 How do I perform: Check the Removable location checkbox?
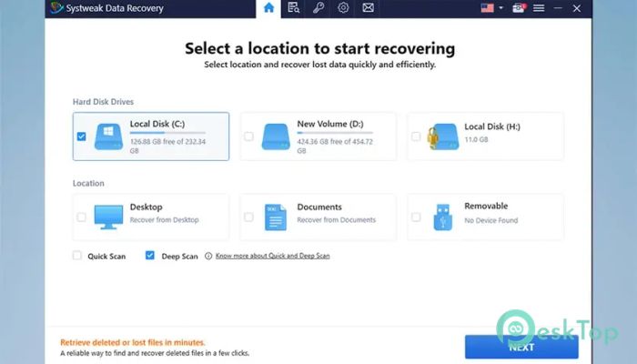pyautogui.click(x=416, y=217)
